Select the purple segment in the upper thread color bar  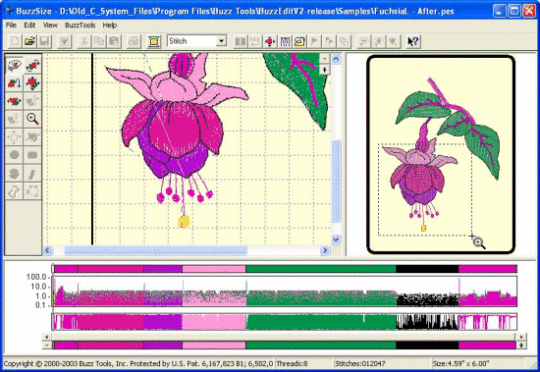(163, 269)
